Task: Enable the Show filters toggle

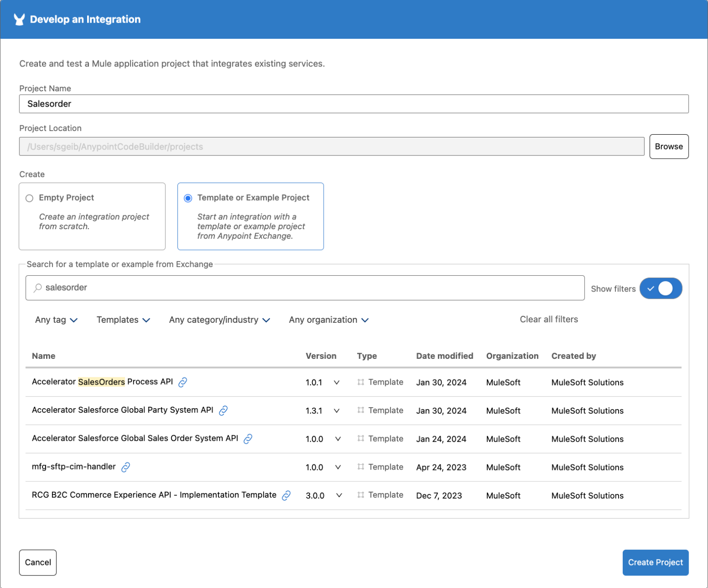Action: tap(661, 288)
